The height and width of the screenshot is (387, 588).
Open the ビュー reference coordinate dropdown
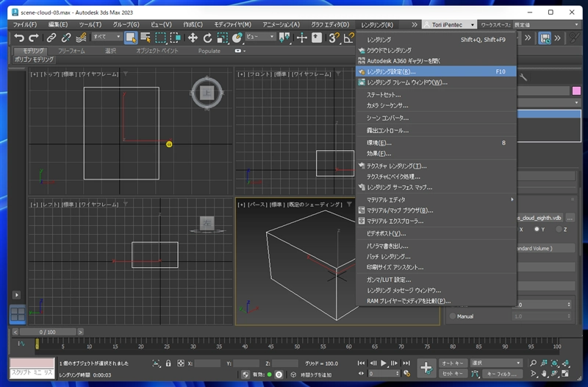260,37
